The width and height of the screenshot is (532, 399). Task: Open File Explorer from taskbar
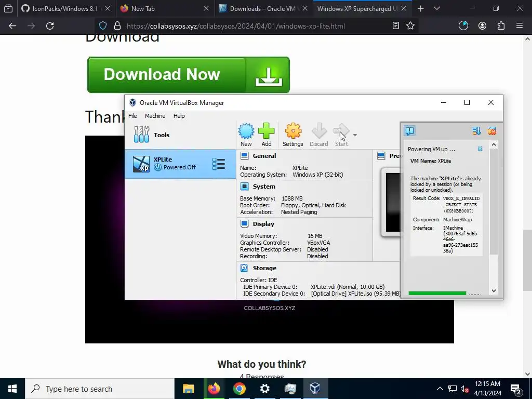[x=188, y=389]
